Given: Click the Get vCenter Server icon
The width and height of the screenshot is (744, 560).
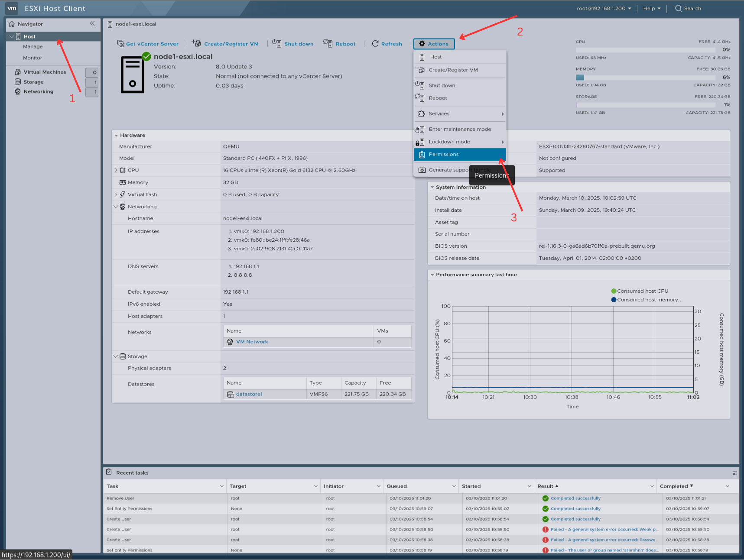Looking at the screenshot, I should click(x=121, y=44).
